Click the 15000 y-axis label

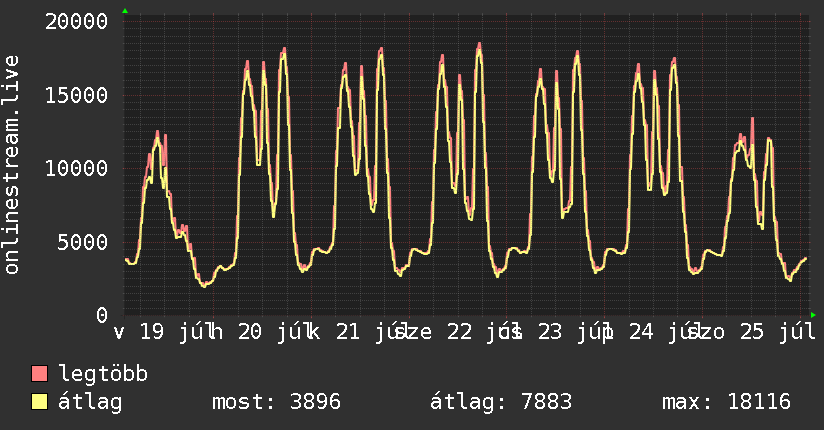point(76,95)
